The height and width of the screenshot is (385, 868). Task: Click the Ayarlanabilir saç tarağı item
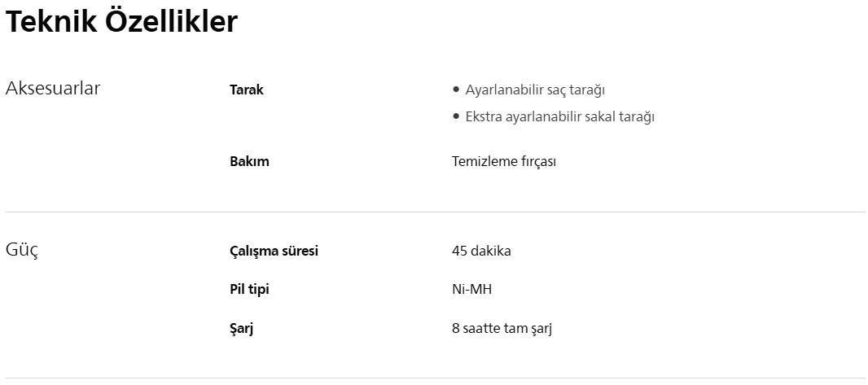[534, 90]
